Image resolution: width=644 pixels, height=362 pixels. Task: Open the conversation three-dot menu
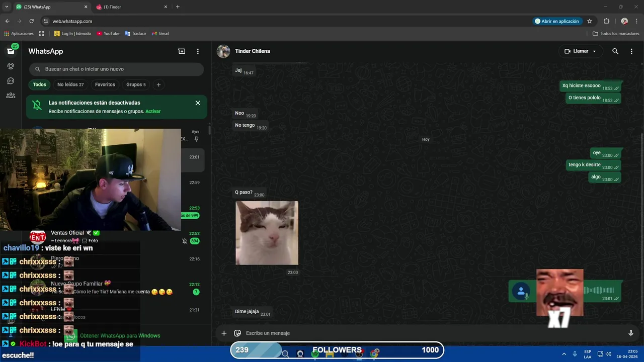(631, 51)
